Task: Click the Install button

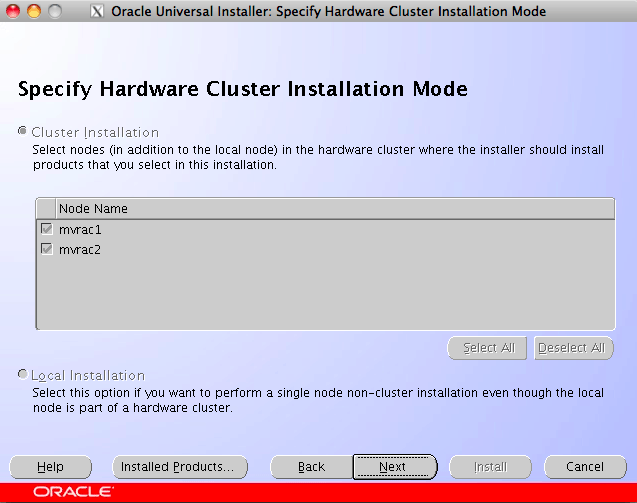Action: pos(490,467)
